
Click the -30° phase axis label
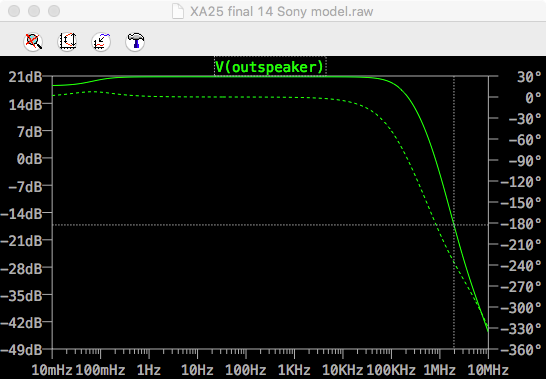525,119
